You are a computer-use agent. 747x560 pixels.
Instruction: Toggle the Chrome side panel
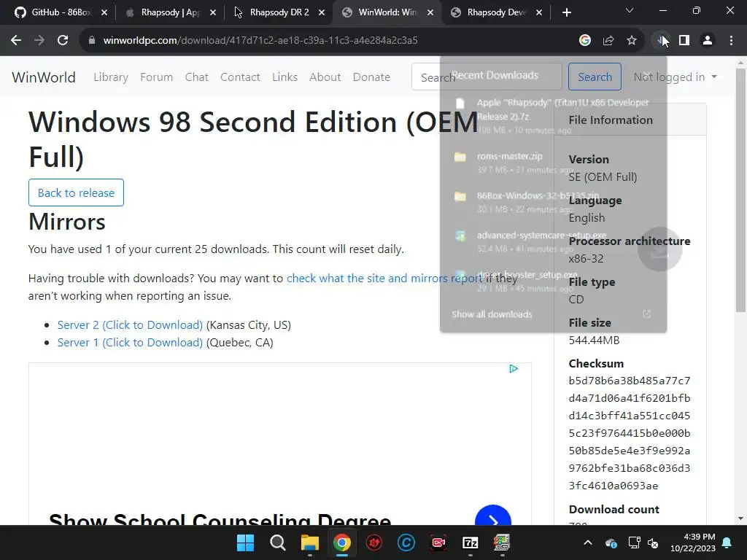tap(684, 41)
